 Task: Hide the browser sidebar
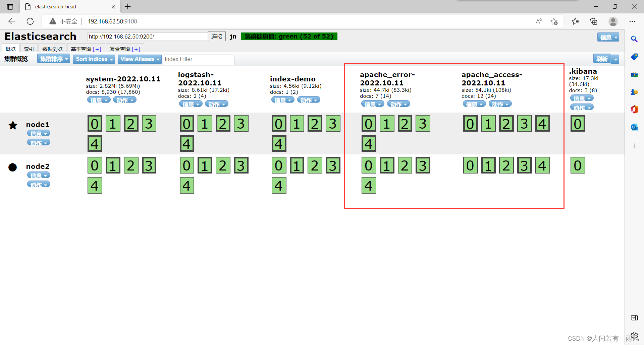click(634, 318)
